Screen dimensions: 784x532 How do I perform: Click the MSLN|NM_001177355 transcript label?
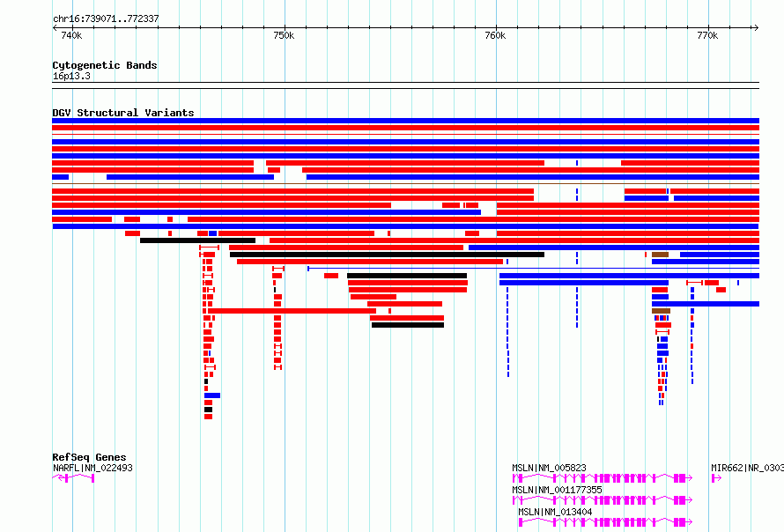(x=557, y=490)
